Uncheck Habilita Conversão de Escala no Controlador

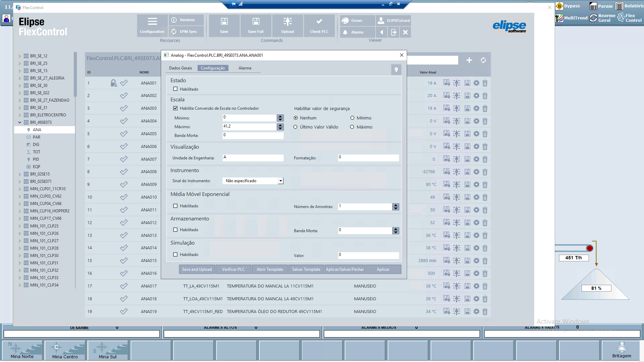pyautogui.click(x=175, y=108)
